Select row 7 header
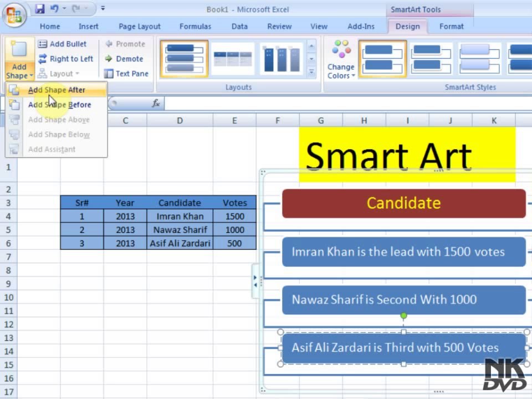The image size is (532, 399). coord(8,257)
